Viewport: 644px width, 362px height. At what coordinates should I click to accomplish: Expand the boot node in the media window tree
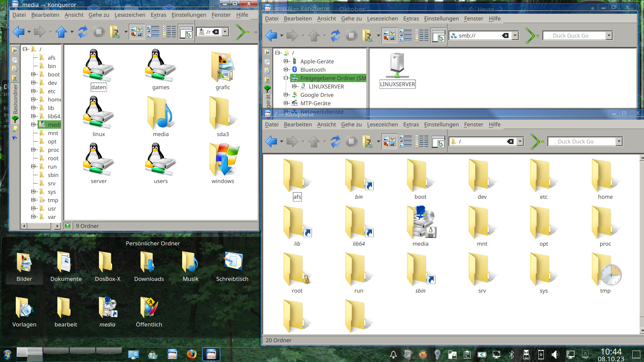(x=34, y=74)
